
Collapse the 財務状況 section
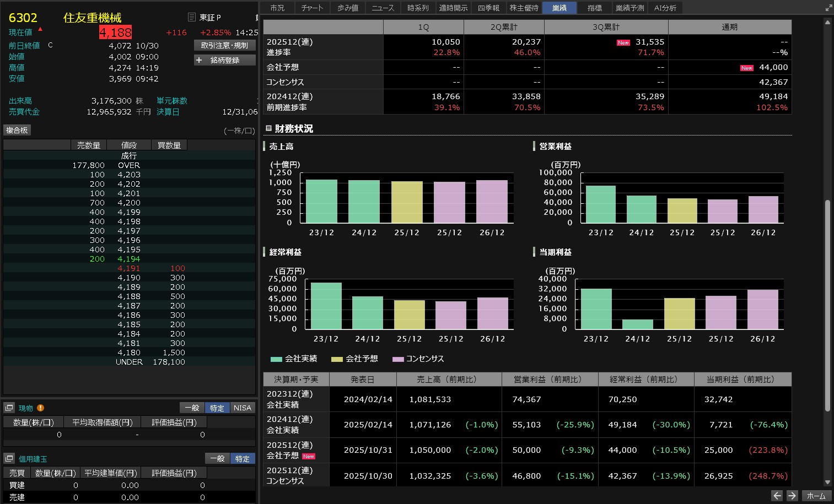coord(268,128)
